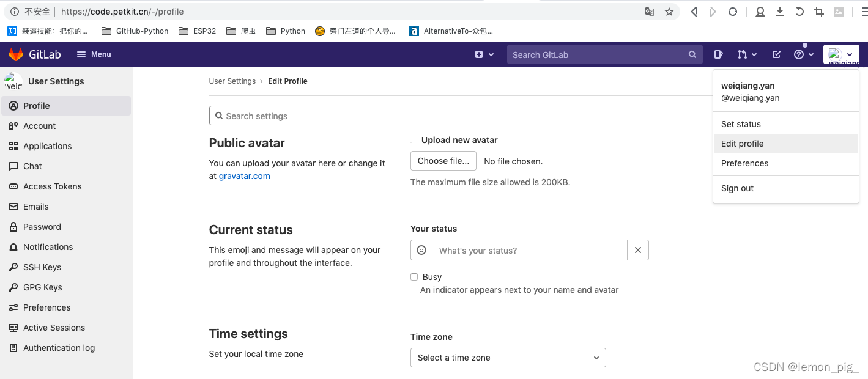Open the create new plus dropdown
The image size is (868, 379).
pyautogui.click(x=484, y=54)
